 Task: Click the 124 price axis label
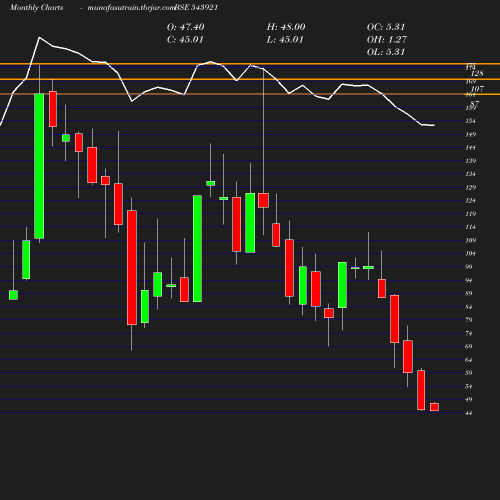tap(470, 201)
